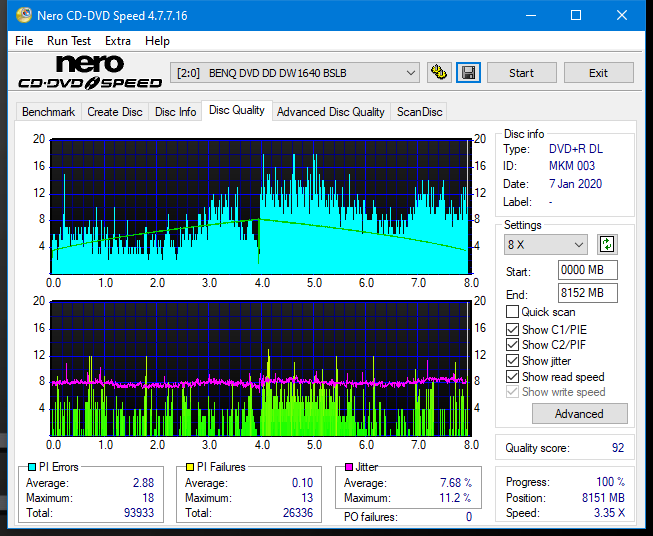Click the PI Errors maximum 18
Viewport: 653px width, 536px height.
tap(148, 498)
